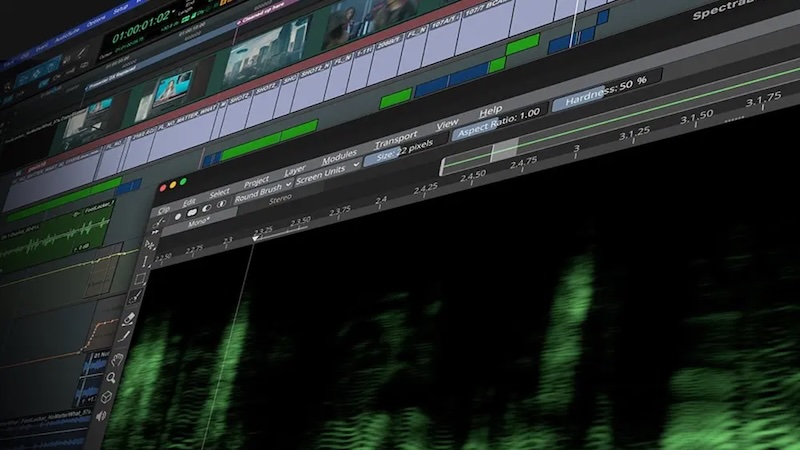Open the Project menu
This screenshot has width=800, height=450.
coord(256,182)
